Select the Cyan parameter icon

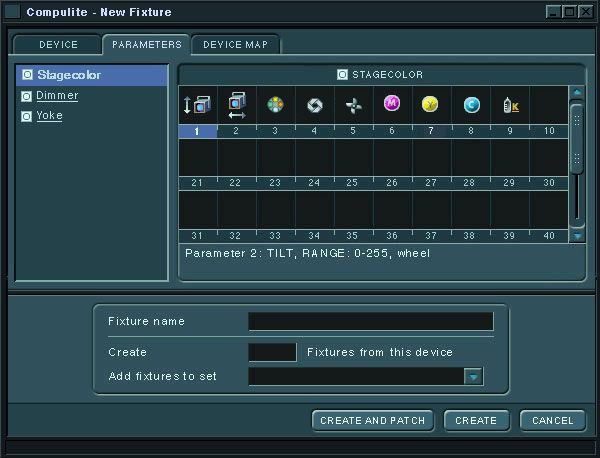click(470, 105)
